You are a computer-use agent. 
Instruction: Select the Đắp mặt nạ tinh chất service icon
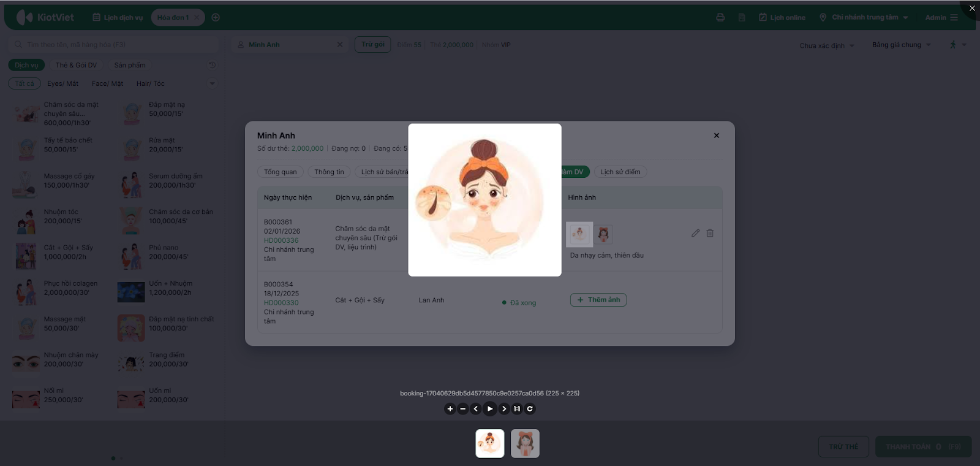click(131, 328)
